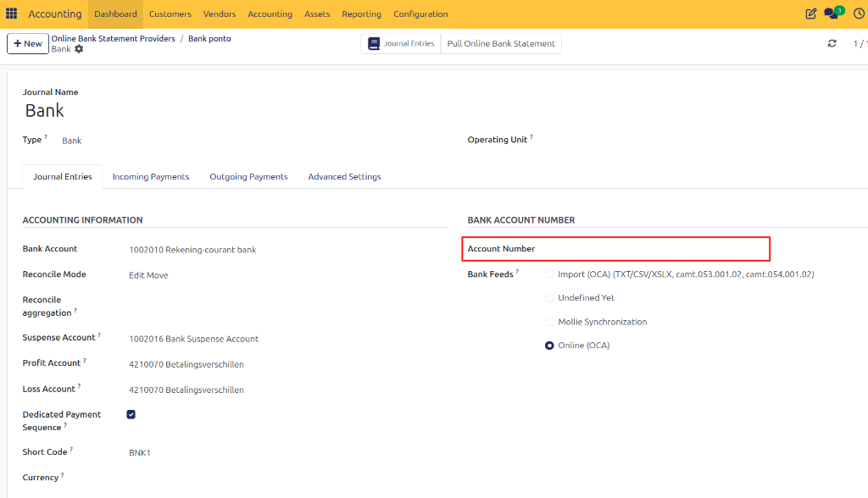This screenshot has width=868, height=498.
Task: Select Online (OCA) bank feed option
Action: [x=549, y=346]
